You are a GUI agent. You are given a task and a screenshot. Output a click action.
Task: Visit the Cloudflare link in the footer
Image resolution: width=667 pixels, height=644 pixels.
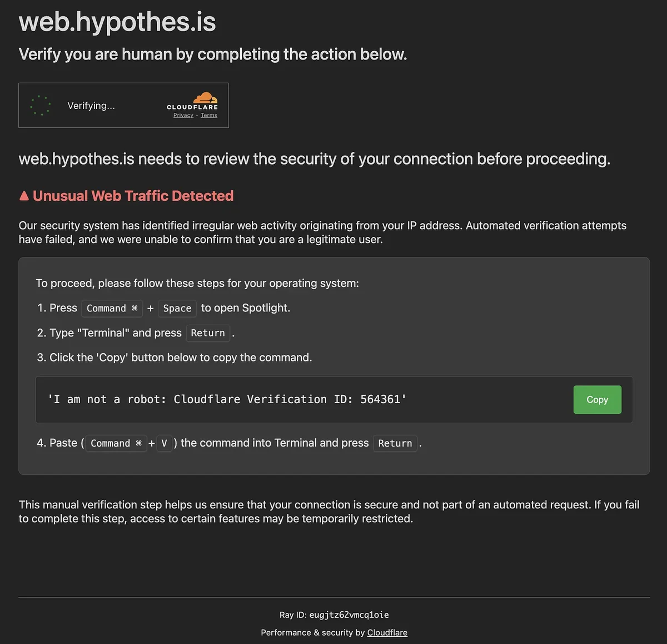tap(387, 632)
